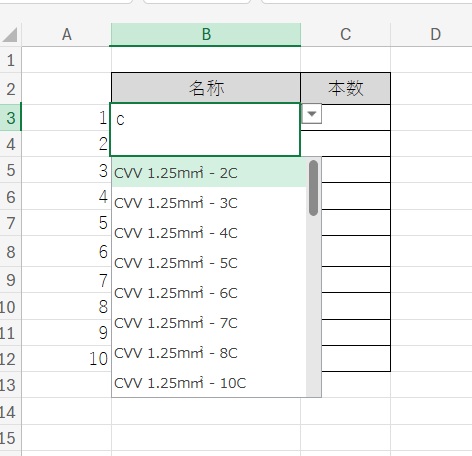Click the editing cell containing 'c'
This screenshot has height=456, width=472.
pos(205,129)
